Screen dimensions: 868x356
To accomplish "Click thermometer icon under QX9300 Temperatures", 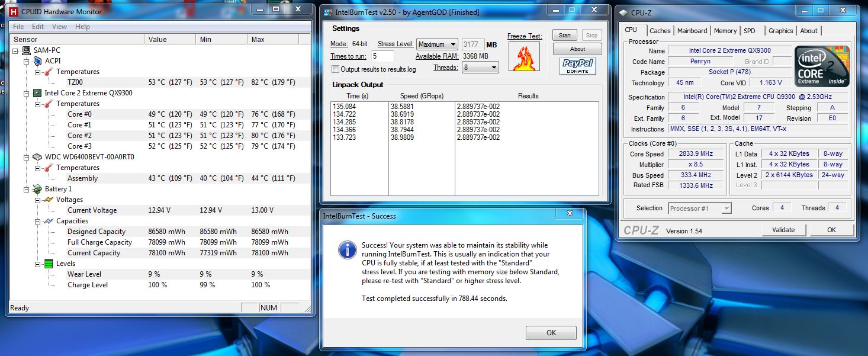I will (x=49, y=104).
